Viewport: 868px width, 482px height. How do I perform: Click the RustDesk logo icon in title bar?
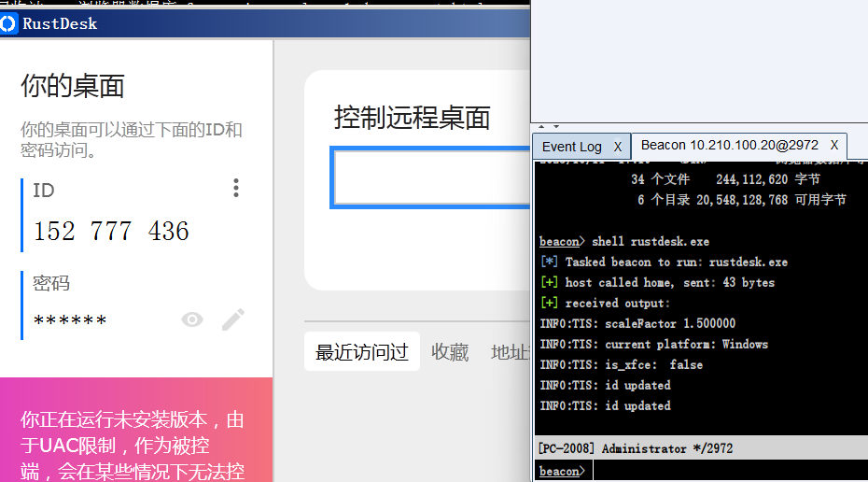pyautogui.click(x=7, y=24)
